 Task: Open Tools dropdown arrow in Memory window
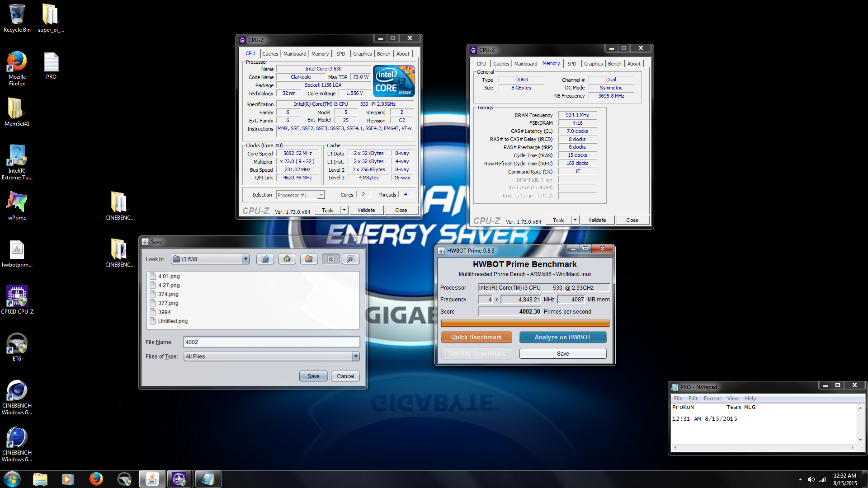575,220
